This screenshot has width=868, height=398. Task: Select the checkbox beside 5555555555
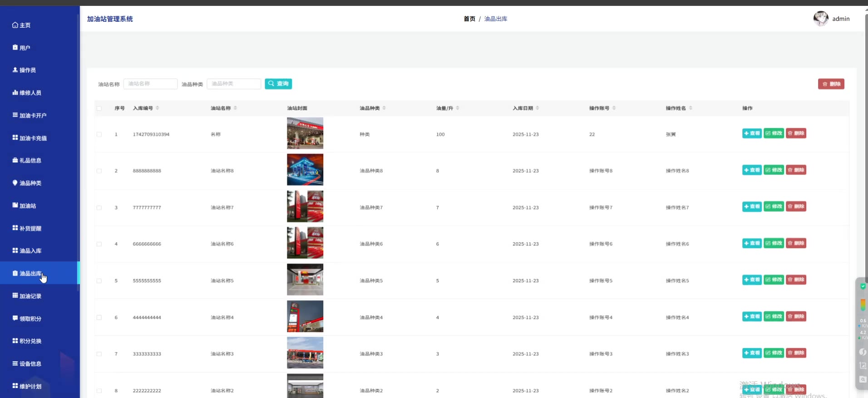[x=99, y=281]
